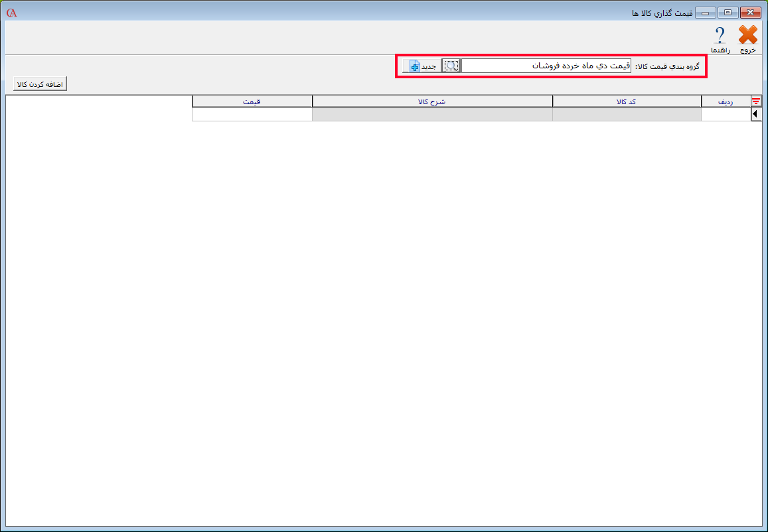Create a new price group with the جدید button
Viewport: 768px width, 532px height.
pyautogui.click(x=420, y=66)
